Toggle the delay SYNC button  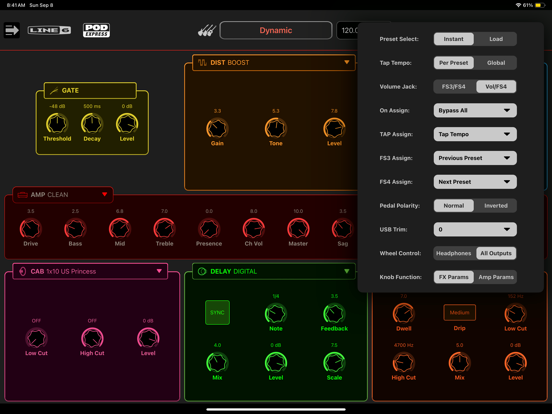[x=217, y=313]
